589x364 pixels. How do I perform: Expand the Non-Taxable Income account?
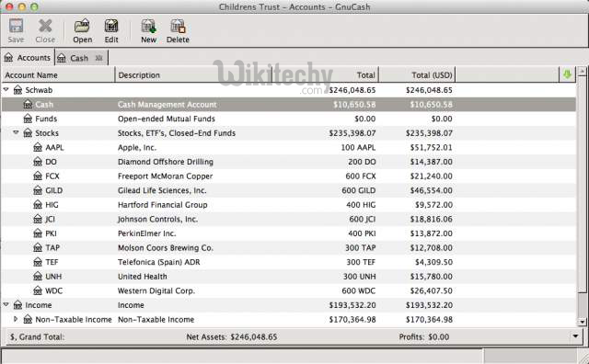(16, 319)
